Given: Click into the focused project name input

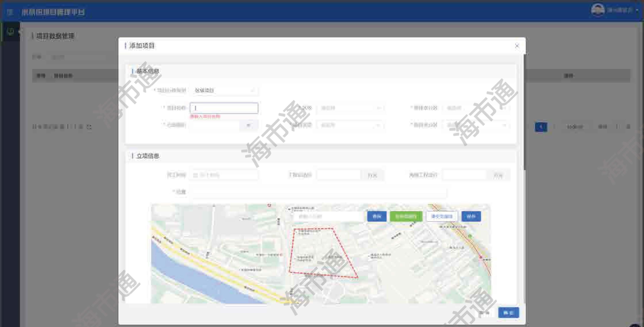Looking at the screenshot, I should [x=224, y=108].
